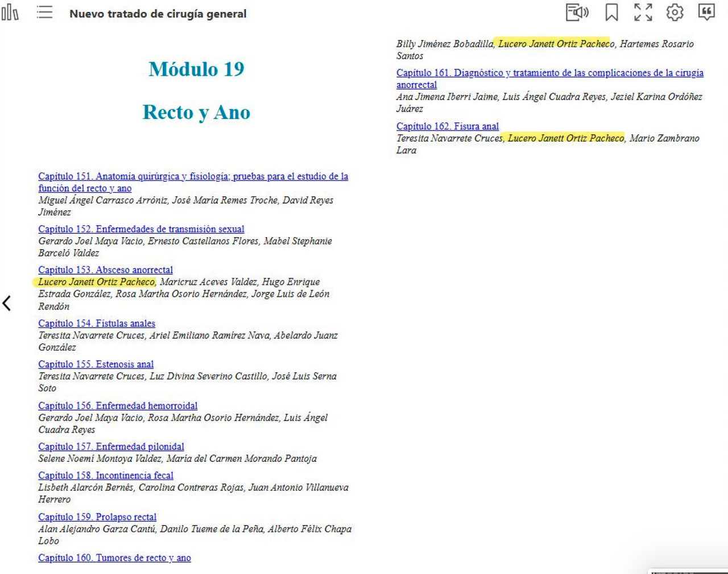Image resolution: width=728 pixels, height=574 pixels.
Task: Jump to Capítulo 157 Enfermedad pilonidal
Action: 111,447
